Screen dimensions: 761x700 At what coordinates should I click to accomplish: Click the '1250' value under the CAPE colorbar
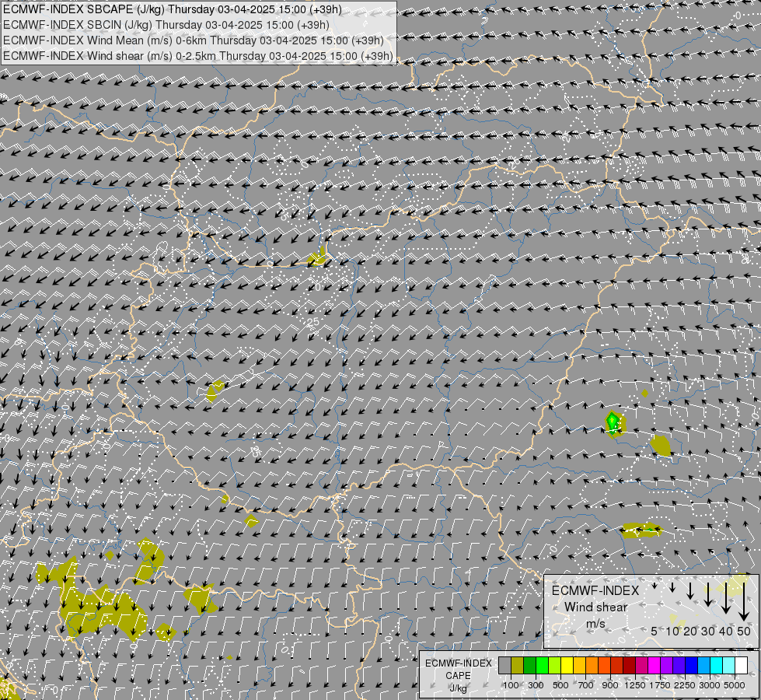tap(635, 685)
